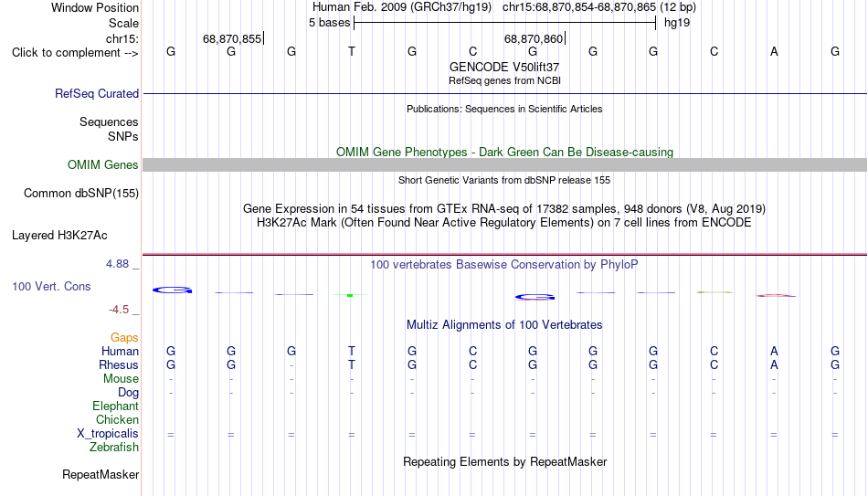This screenshot has width=868, height=496.
Task: Click the orange Gaps row label
Action: pyautogui.click(x=124, y=338)
